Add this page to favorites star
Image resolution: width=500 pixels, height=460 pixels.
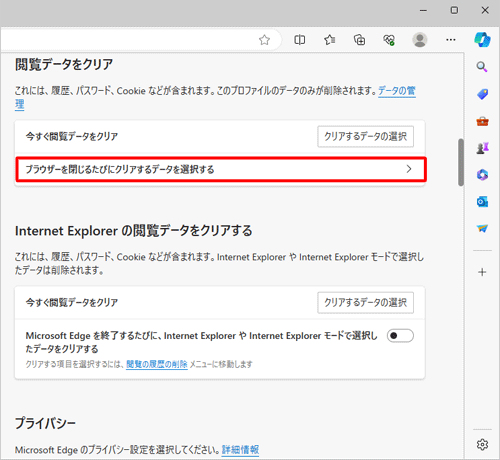(x=264, y=40)
